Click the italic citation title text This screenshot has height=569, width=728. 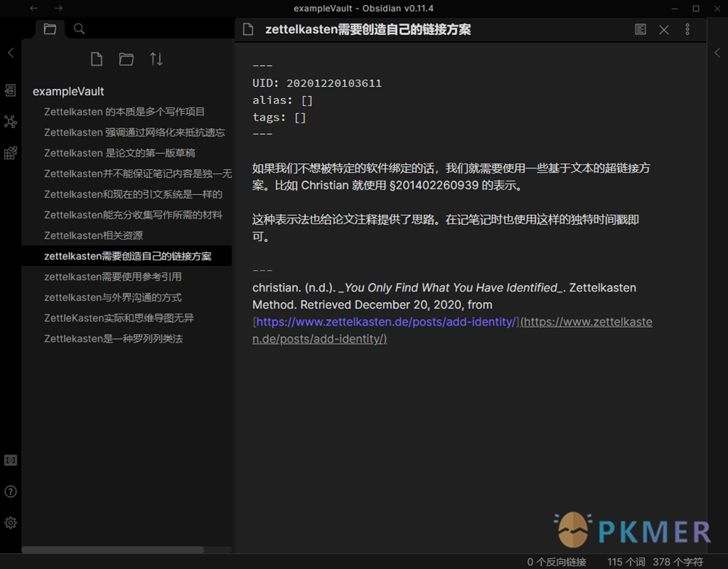pyautogui.click(x=451, y=288)
